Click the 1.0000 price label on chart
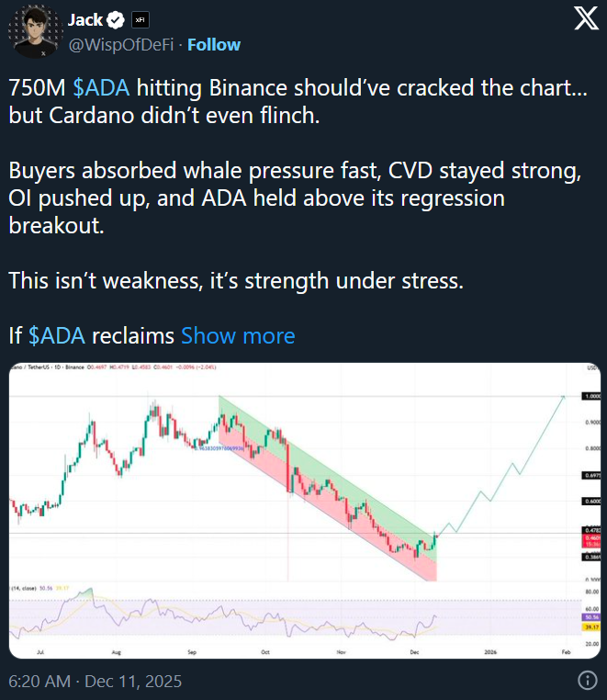This screenshot has width=607, height=700. pos(590,397)
